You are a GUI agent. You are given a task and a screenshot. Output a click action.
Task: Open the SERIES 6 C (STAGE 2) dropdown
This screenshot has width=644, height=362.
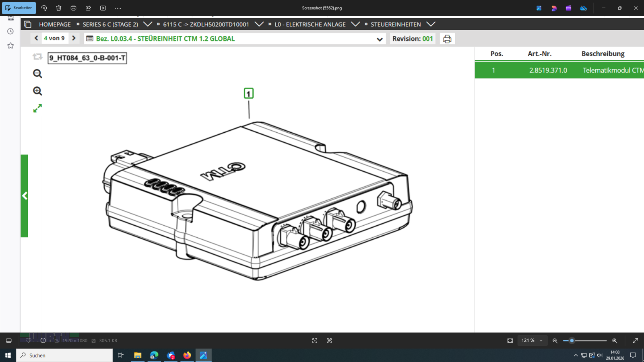pos(148,24)
